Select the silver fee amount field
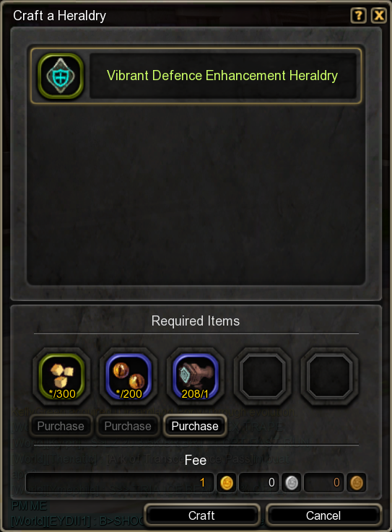 pyautogui.click(x=259, y=482)
